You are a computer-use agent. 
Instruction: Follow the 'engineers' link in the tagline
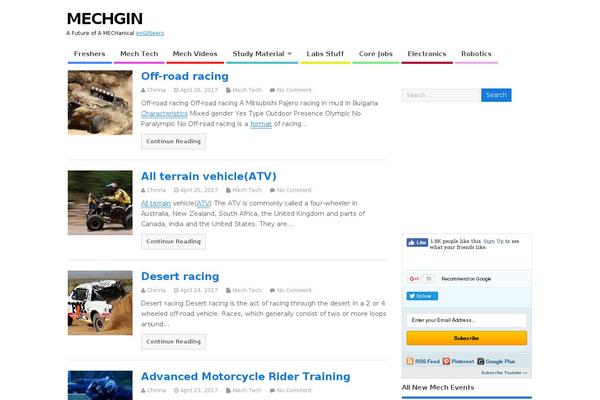click(150, 33)
